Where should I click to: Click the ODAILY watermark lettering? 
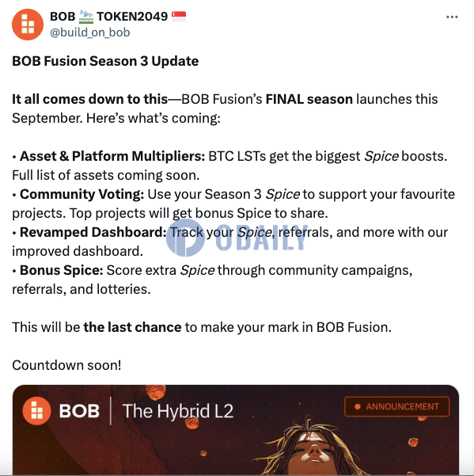pyautogui.click(x=262, y=238)
